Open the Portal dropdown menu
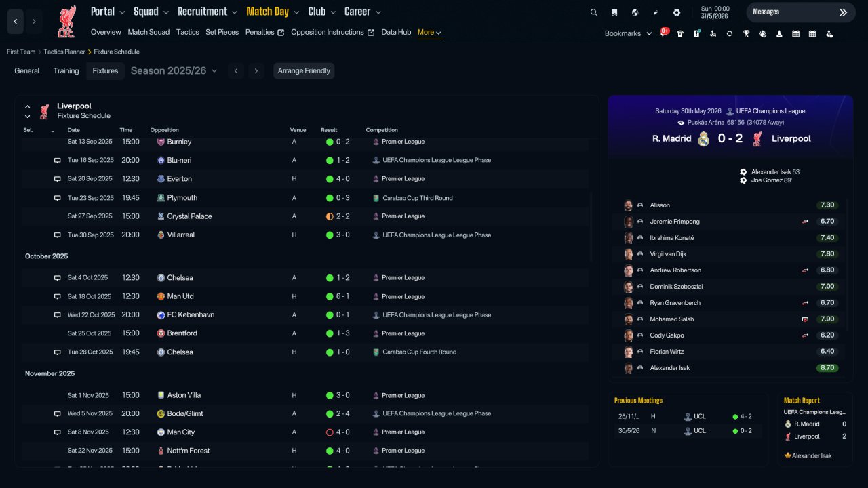 tap(108, 12)
